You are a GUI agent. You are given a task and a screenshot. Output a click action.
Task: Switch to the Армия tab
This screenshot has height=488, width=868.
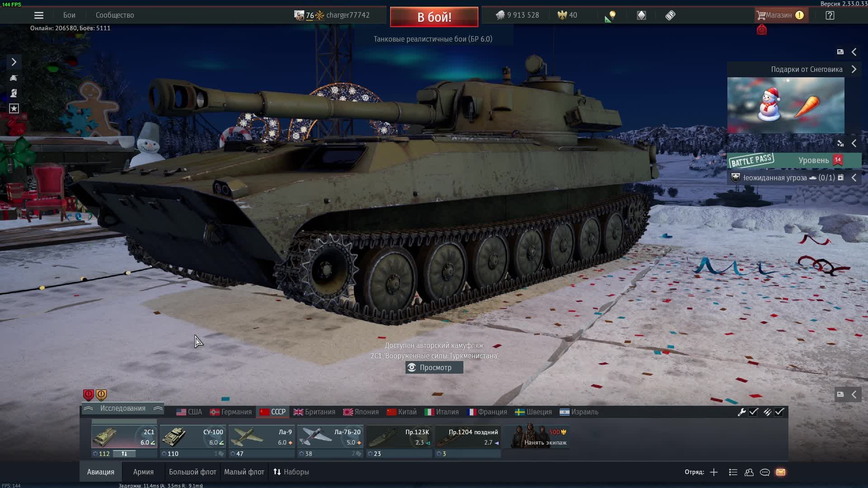point(143,472)
